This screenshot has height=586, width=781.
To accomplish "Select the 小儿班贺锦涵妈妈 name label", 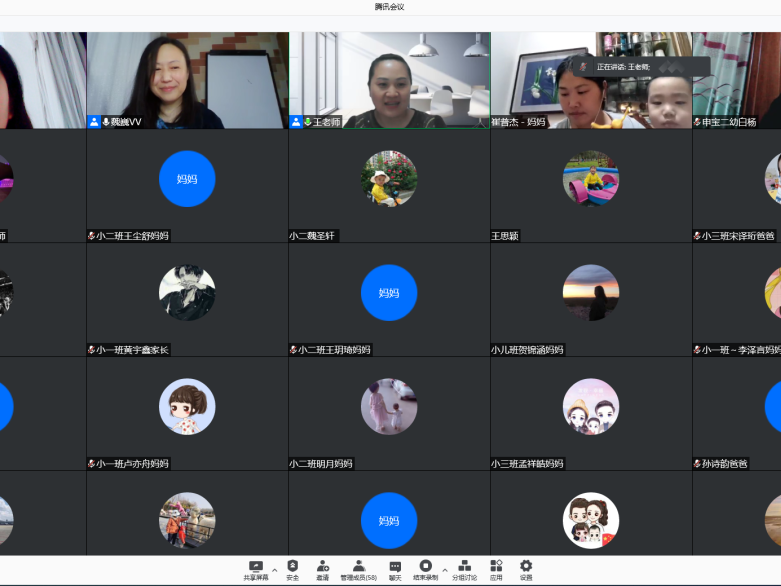I will coord(527,350).
